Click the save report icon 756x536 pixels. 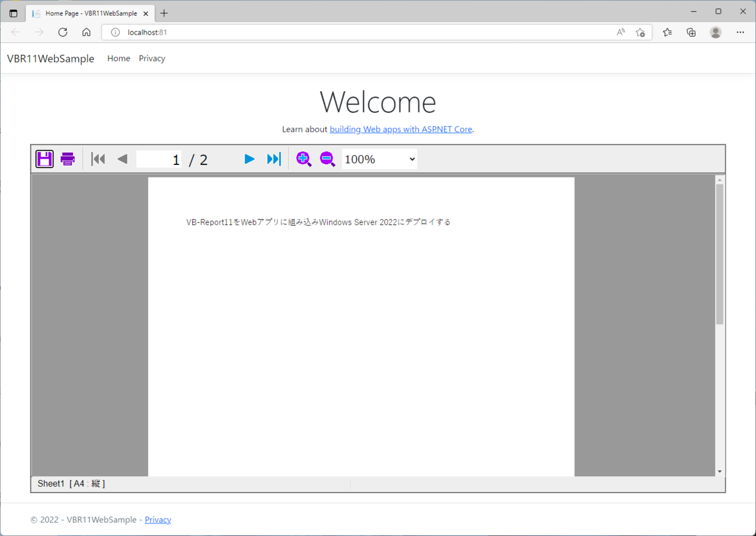44,159
